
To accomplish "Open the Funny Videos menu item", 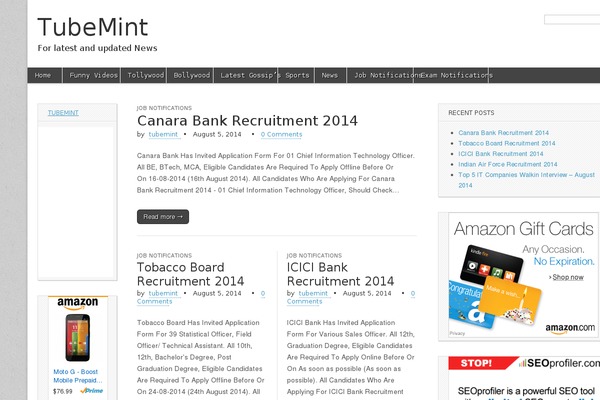I will (x=92, y=75).
